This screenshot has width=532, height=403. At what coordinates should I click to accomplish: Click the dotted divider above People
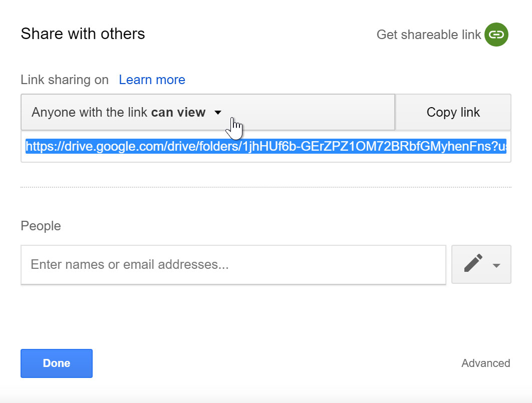(x=265, y=187)
